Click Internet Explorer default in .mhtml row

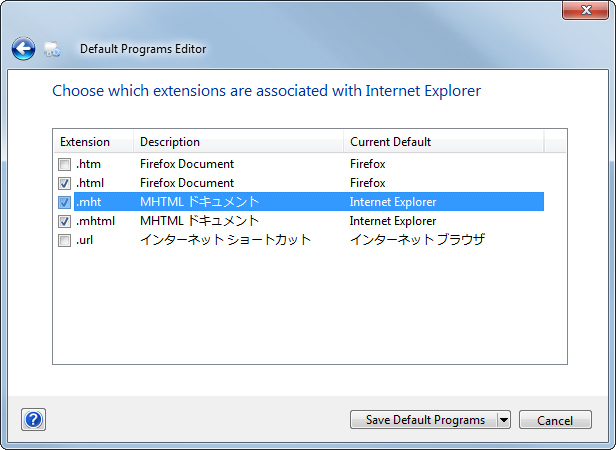tap(393, 221)
